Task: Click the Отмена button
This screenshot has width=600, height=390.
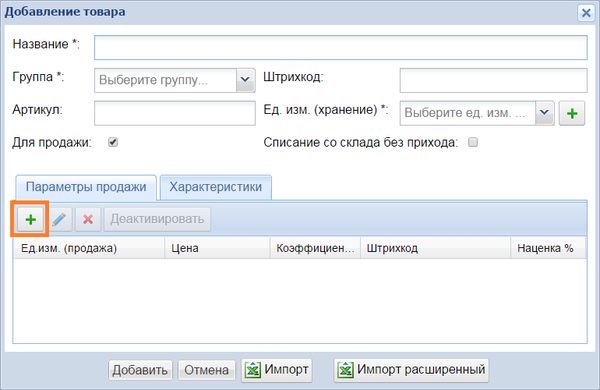Action: pos(207,370)
